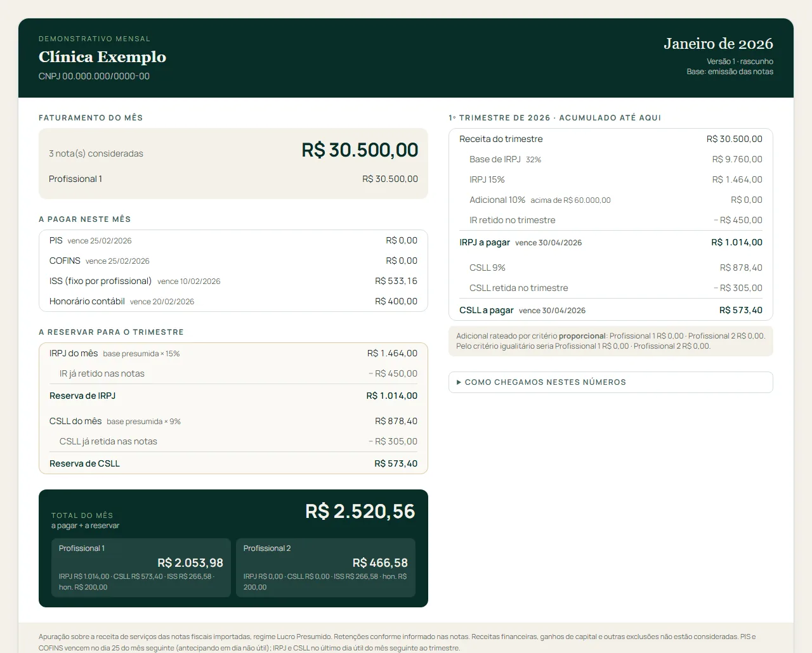This screenshot has height=653, width=812.
Task: Select the Profissional 1 billing row
Action: pos(233,179)
